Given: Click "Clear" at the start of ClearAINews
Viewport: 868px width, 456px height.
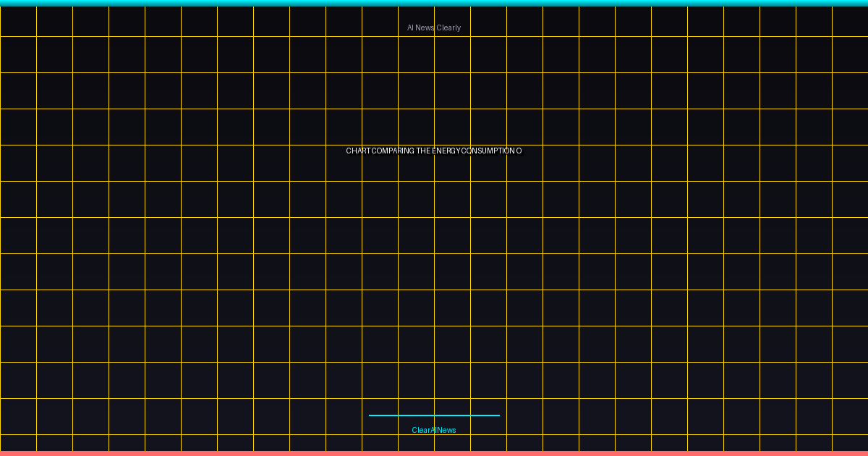Looking at the screenshot, I should point(420,430).
